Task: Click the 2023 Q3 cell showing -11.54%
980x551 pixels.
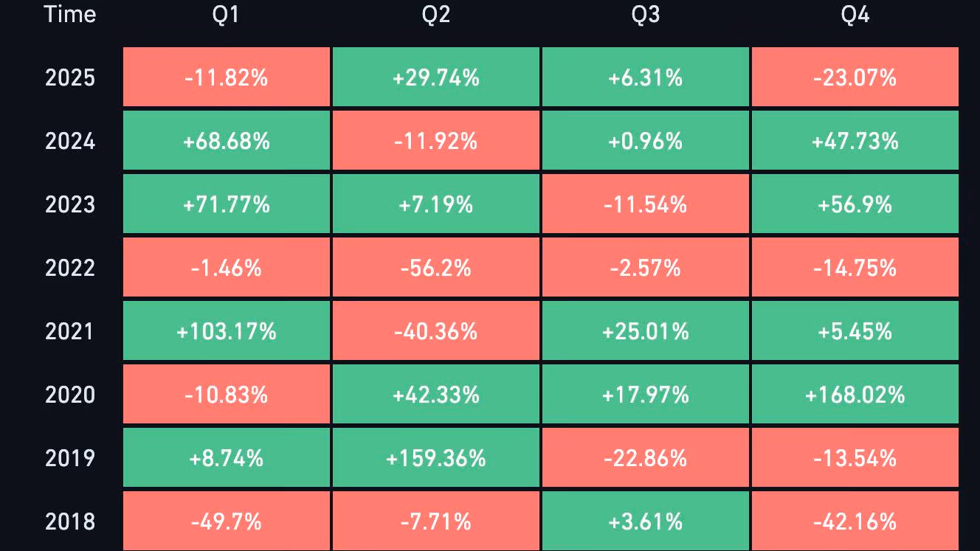Action: coord(645,204)
